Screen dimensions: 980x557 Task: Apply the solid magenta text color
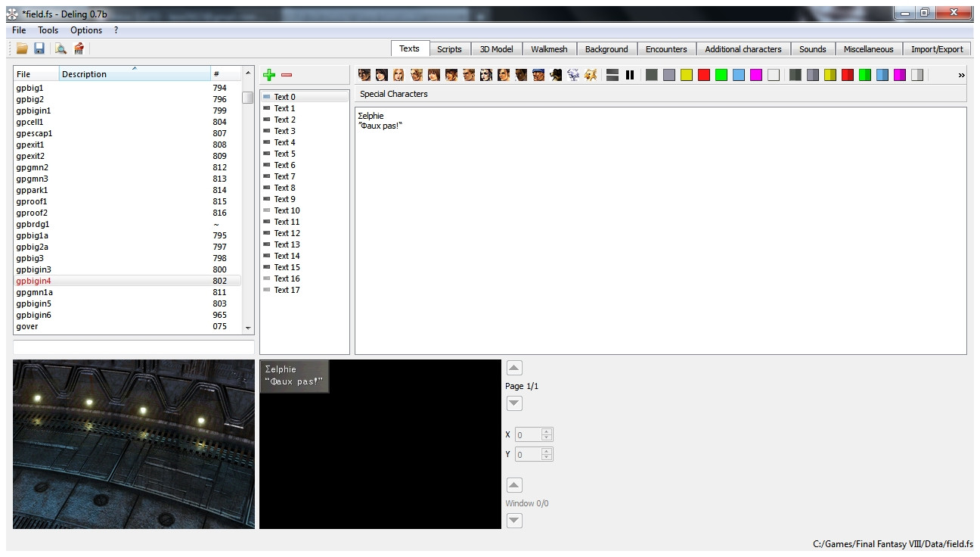[756, 75]
